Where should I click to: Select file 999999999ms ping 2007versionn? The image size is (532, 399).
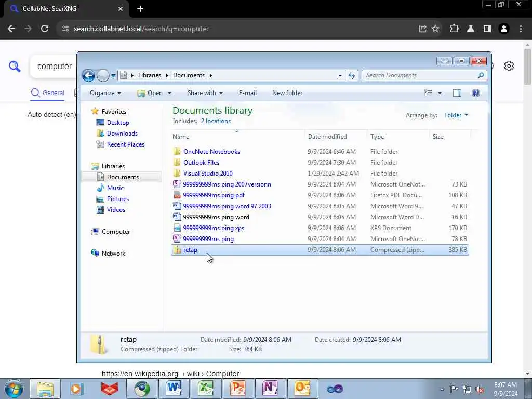pos(227,184)
